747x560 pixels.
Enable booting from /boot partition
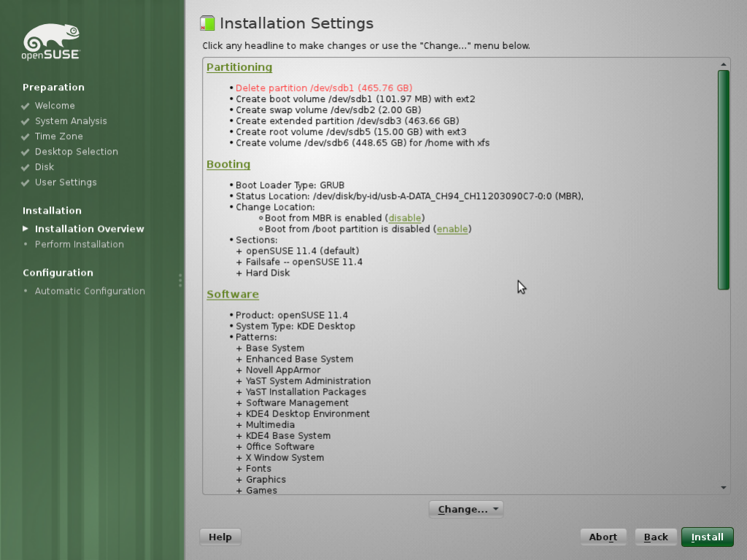(x=452, y=228)
